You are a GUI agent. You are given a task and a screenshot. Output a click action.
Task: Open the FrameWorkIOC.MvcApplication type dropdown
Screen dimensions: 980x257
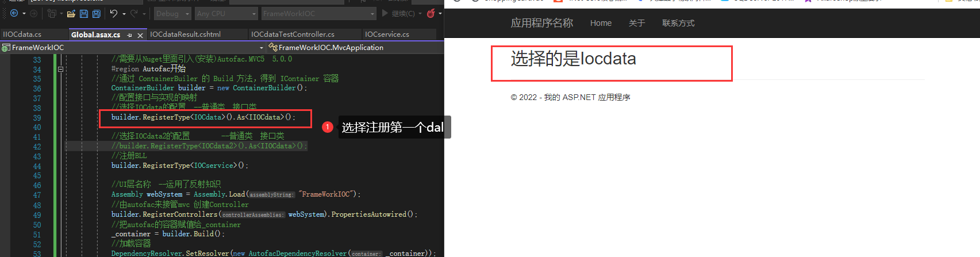tap(355, 48)
